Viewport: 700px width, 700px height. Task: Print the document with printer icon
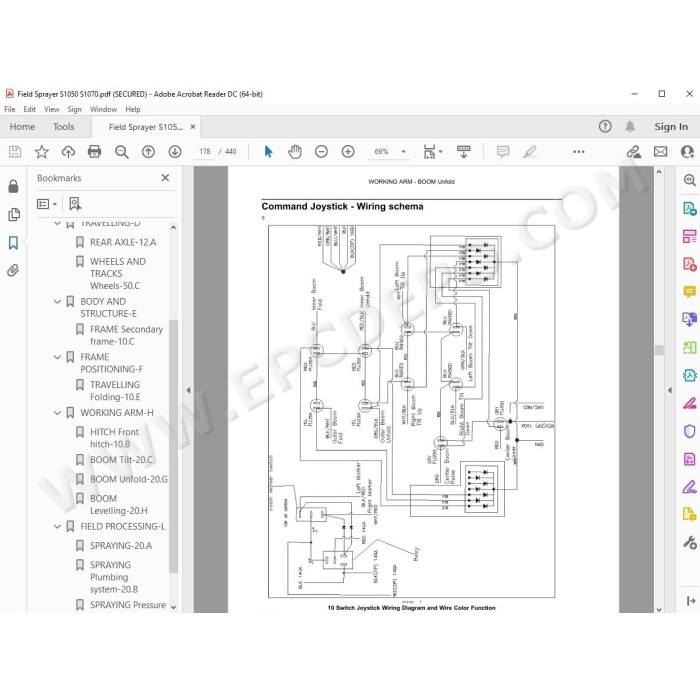click(94, 152)
